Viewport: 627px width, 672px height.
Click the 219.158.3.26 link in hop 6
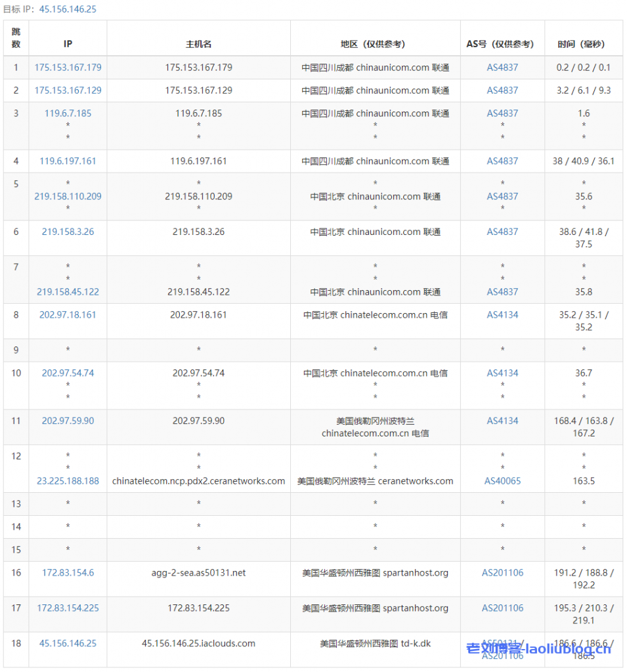pyautogui.click(x=68, y=232)
